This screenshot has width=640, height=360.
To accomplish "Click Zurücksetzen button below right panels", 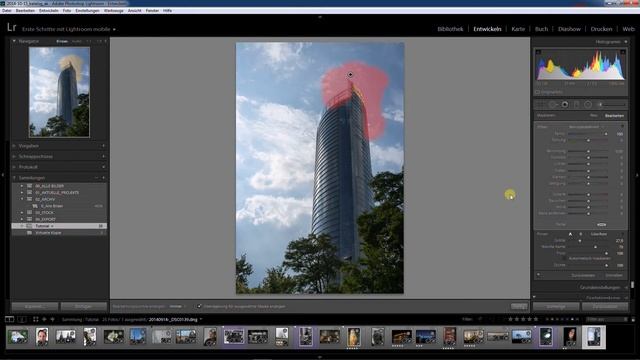I will tap(605, 307).
